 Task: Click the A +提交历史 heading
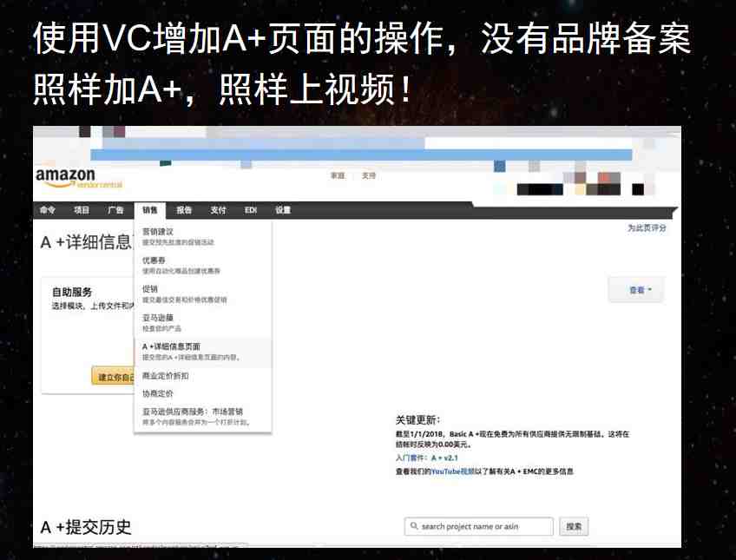pyautogui.click(x=86, y=527)
